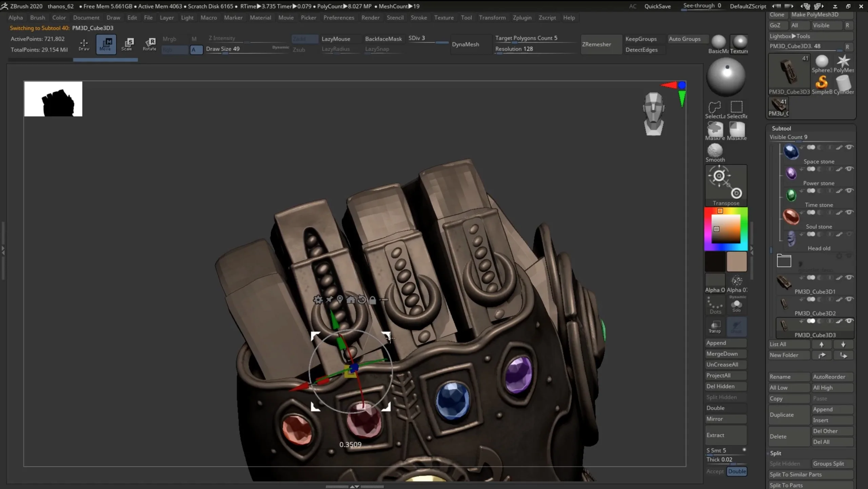Select the Transpose brush
Screen dimensions: 868x489
[726, 186]
